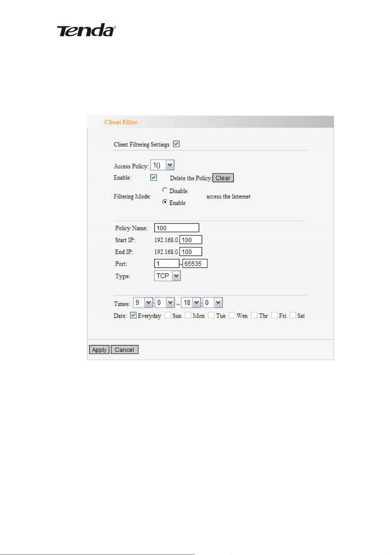Screen dimensions: 392x555
Task: Click the Cancel button
Action: tap(124, 349)
